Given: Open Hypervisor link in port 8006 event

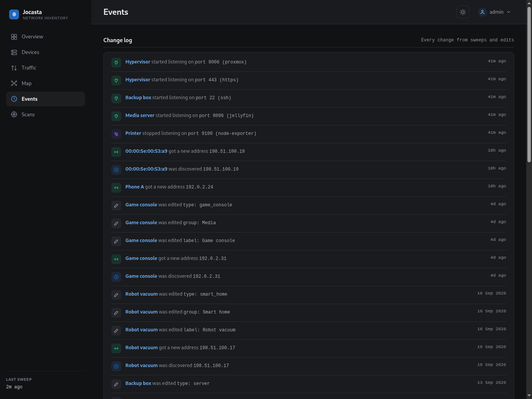Looking at the screenshot, I should (138, 62).
